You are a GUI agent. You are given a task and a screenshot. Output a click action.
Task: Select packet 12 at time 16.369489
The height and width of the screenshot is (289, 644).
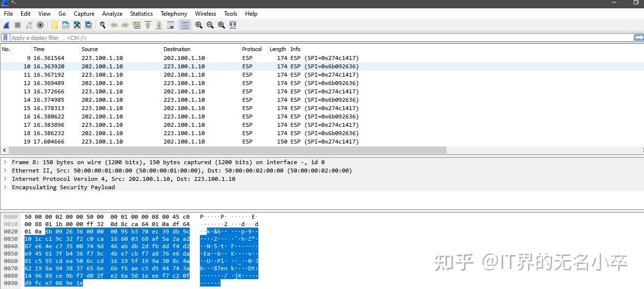click(x=322, y=83)
